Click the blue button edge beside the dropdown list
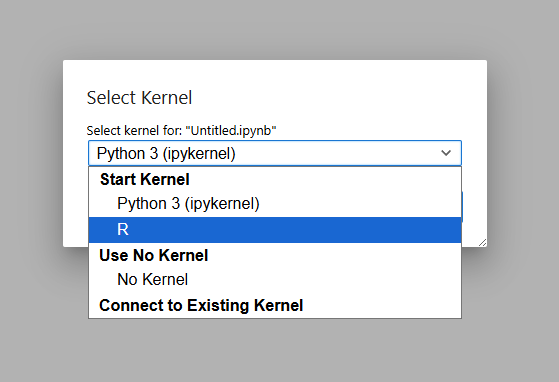 click(x=462, y=207)
